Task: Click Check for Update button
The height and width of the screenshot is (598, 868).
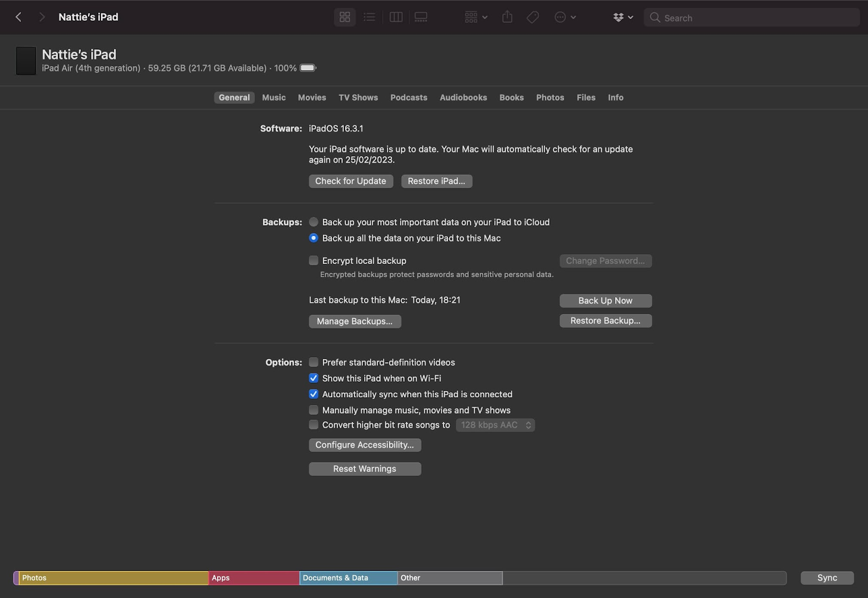Action: (351, 181)
